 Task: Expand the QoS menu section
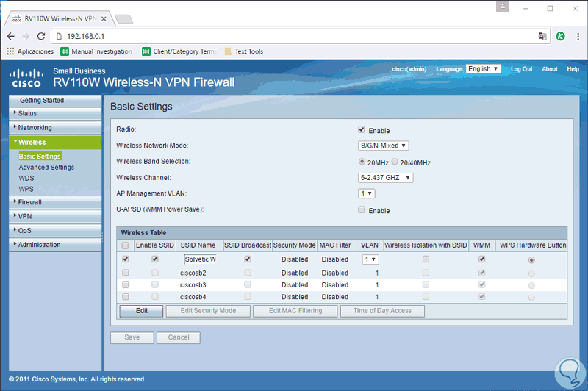point(55,230)
